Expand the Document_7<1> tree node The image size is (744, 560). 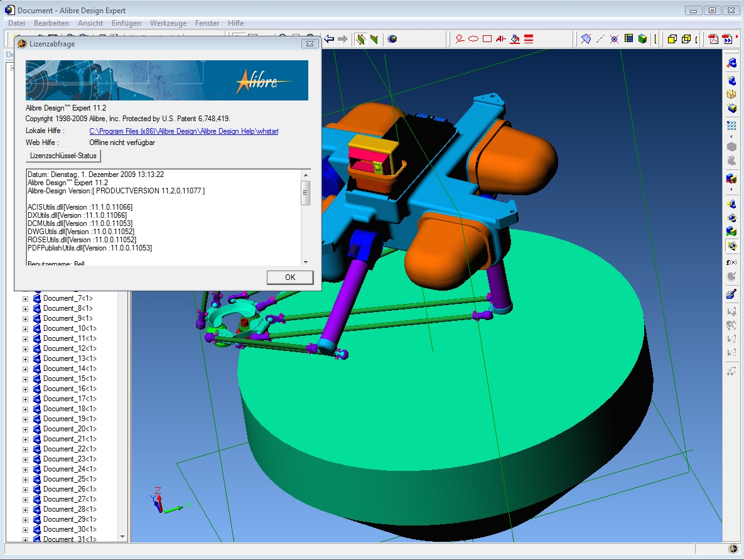click(x=26, y=298)
